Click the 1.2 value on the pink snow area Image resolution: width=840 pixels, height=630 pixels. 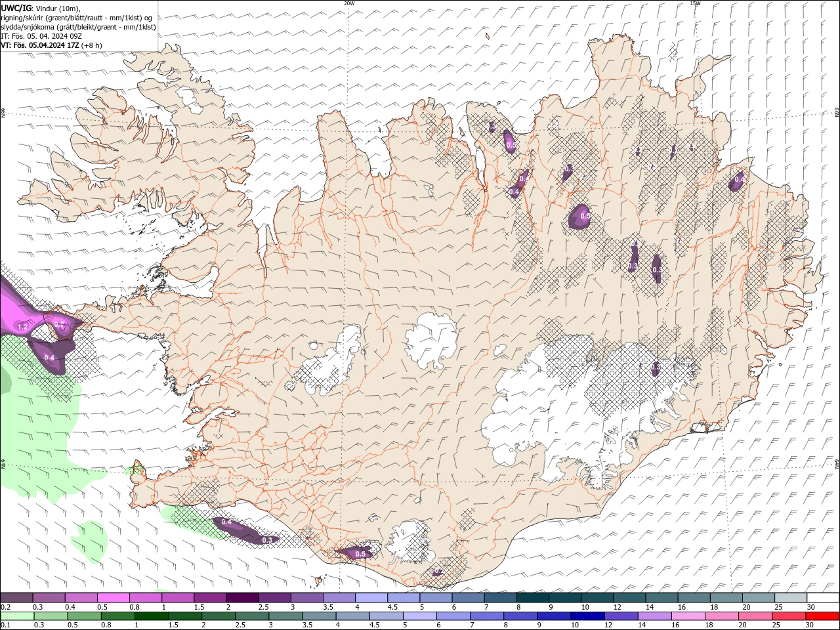pos(22,327)
